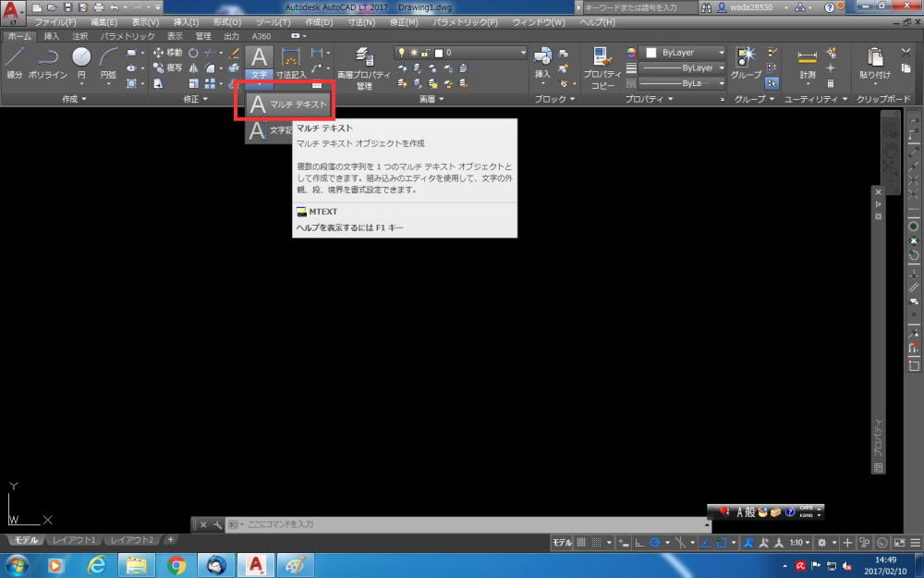Open the 編集(E) menu
924x578 pixels.
(x=103, y=22)
